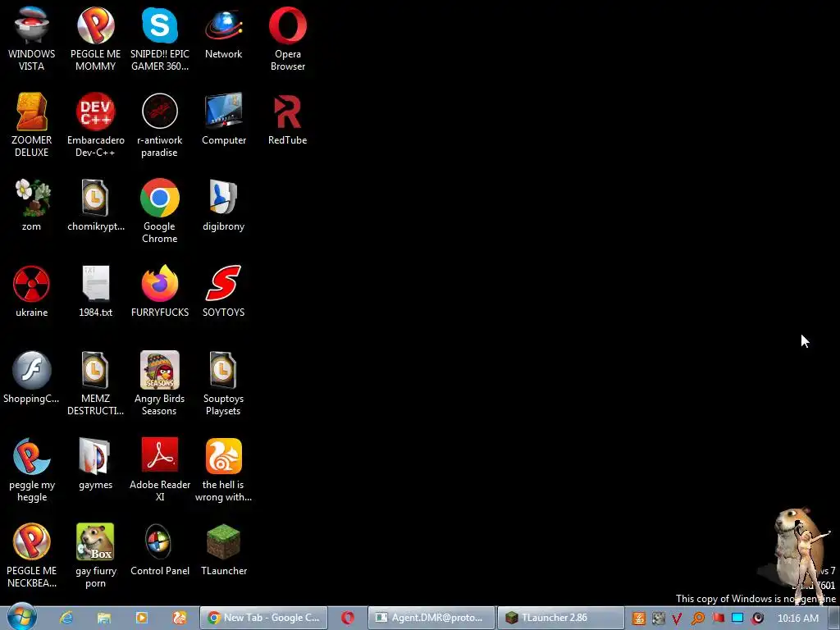Open the Souptoys Playsets icon
840x630 pixels.
pos(223,384)
